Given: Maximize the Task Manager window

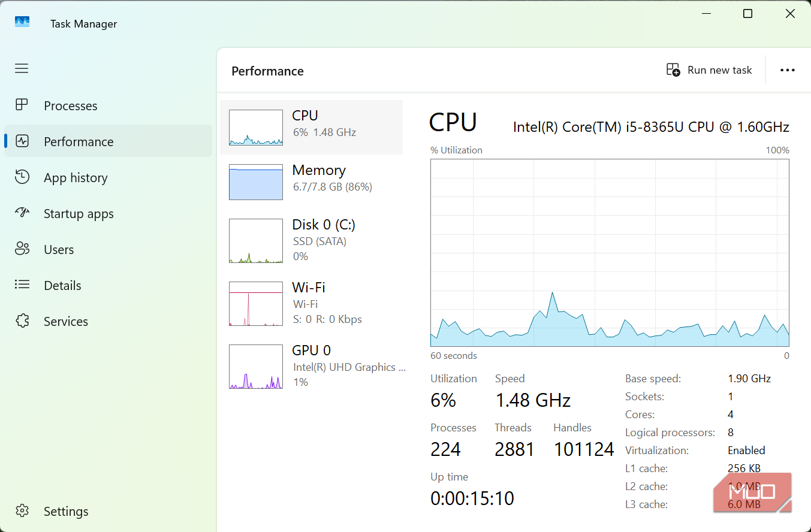Looking at the screenshot, I should pyautogui.click(x=747, y=14).
